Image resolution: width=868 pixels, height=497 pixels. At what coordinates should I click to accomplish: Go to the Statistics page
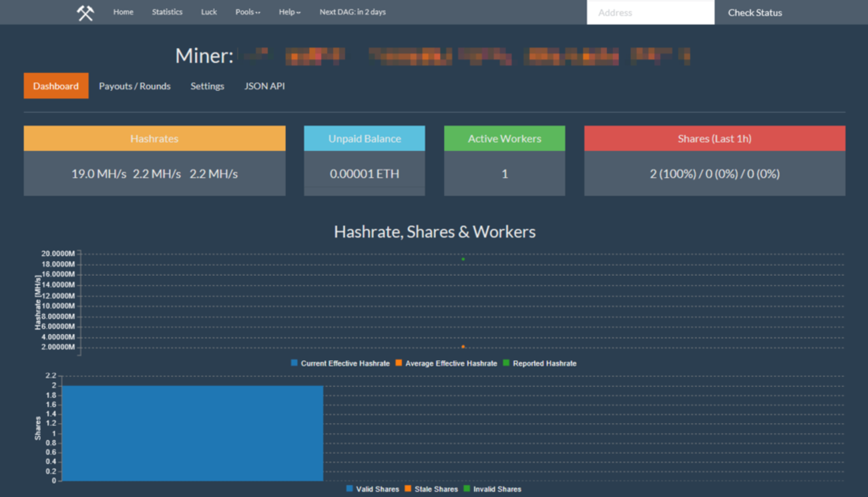pyautogui.click(x=167, y=12)
